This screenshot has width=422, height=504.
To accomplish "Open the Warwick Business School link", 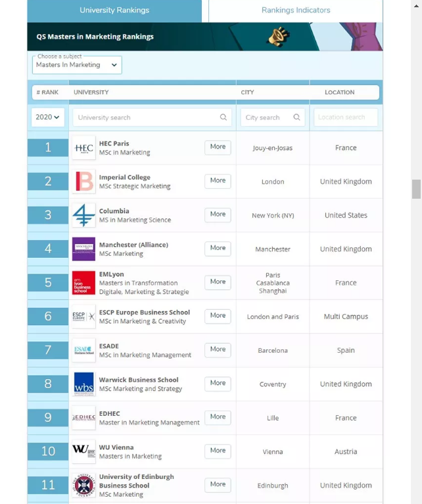I will tap(139, 380).
